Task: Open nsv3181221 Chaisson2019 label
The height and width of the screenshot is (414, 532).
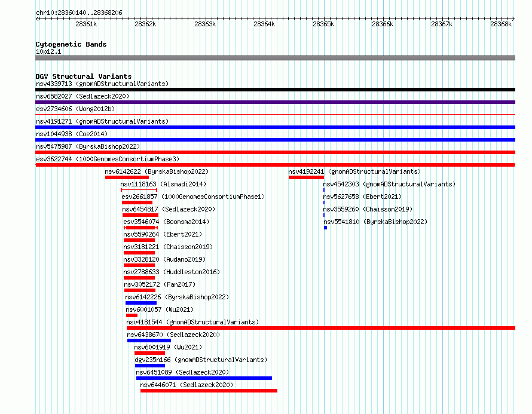Action: pyautogui.click(x=168, y=247)
